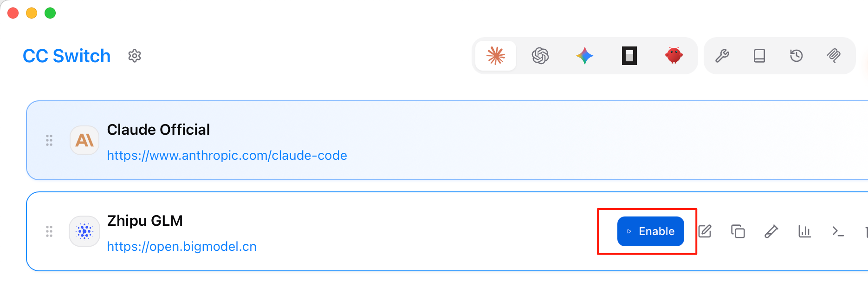Click the wrench tool icon
Viewport: 868px width, 308px height.
(722, 56)
